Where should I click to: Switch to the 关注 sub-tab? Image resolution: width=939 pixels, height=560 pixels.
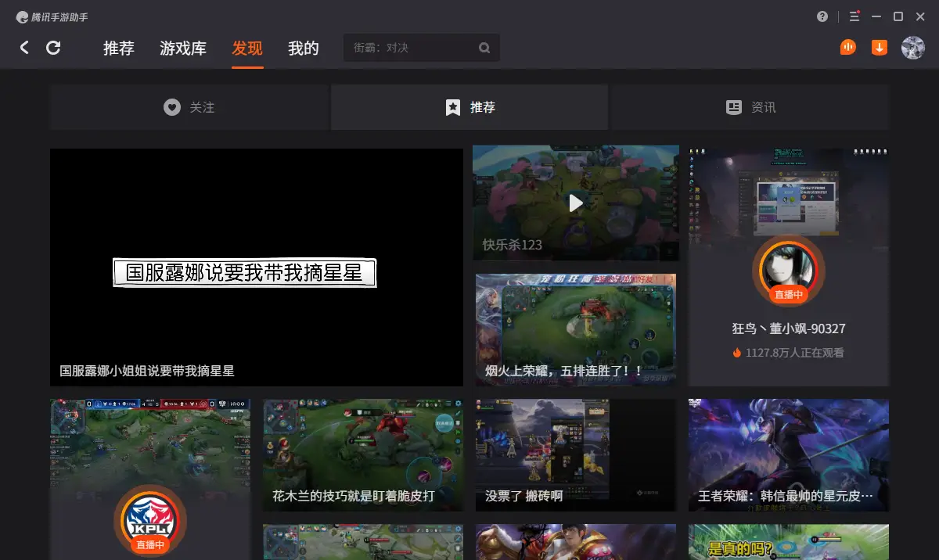(189, 107)
